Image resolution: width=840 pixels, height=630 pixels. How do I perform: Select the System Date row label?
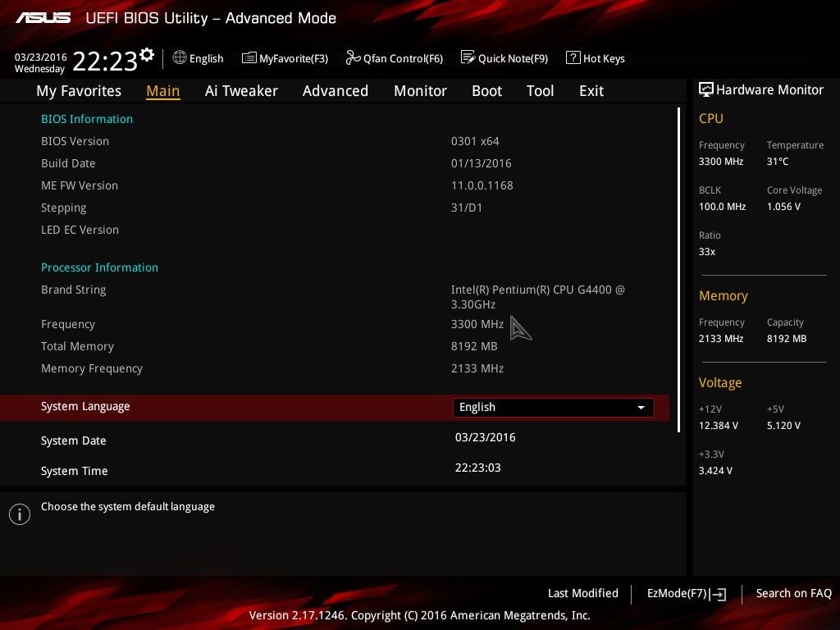(73, 441)
